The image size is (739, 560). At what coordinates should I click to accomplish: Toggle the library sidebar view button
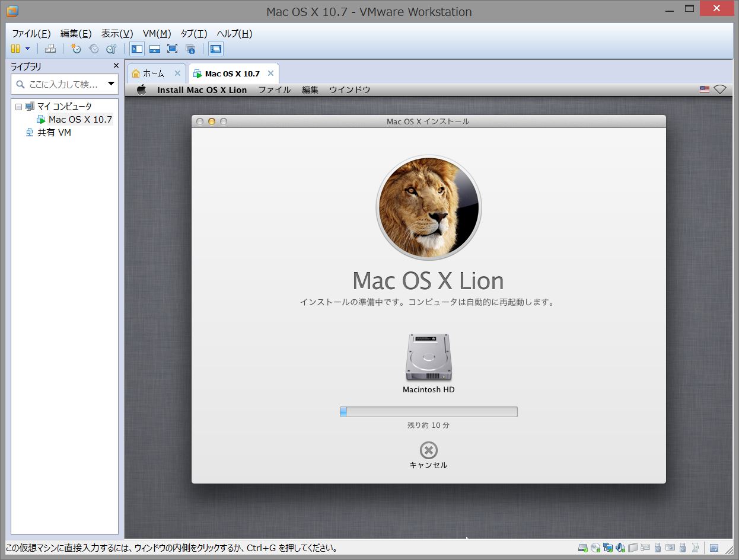(137, 49)
